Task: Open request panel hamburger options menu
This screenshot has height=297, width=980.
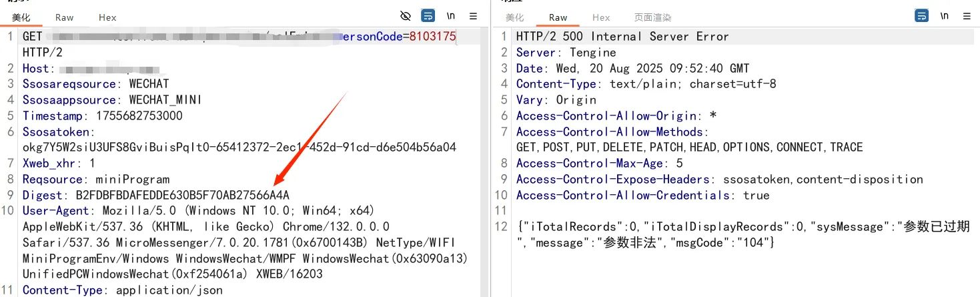Action: coord(473,16)
